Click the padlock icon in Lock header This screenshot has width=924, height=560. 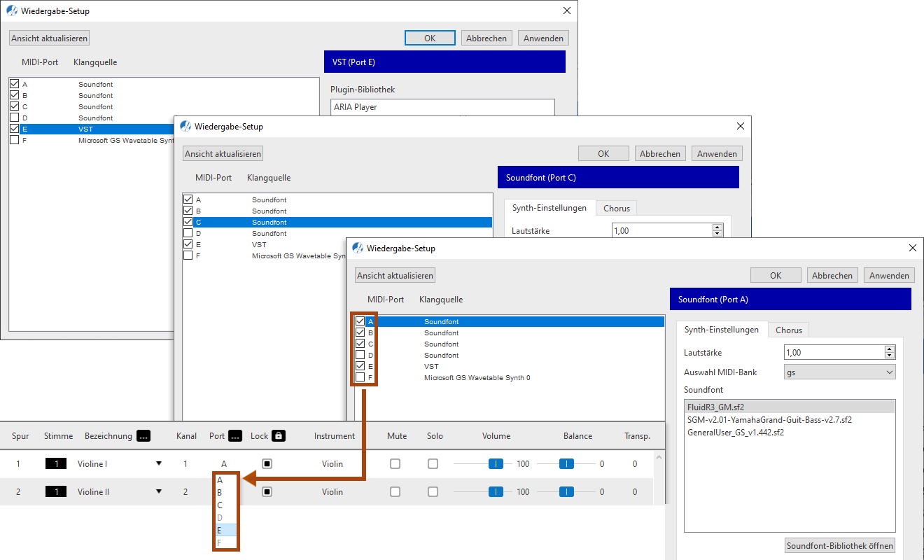[x=279, y=435]
